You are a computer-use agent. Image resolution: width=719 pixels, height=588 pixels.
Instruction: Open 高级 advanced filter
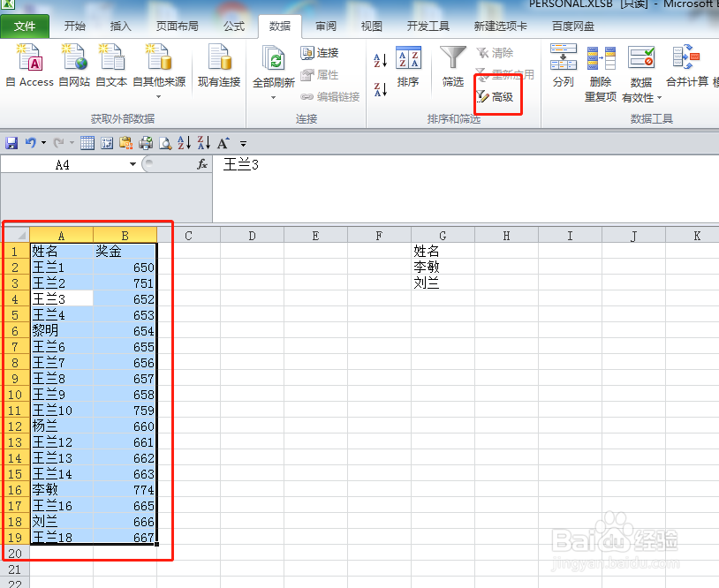(495, 97)
